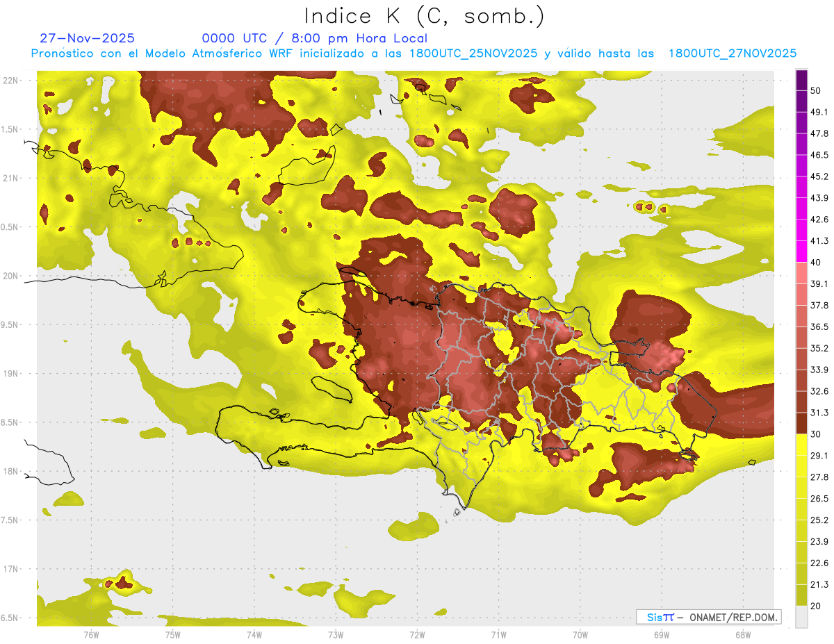Click colorbar label '22.6'
Viewport: 834px width, 644px height.
[819, 563]
